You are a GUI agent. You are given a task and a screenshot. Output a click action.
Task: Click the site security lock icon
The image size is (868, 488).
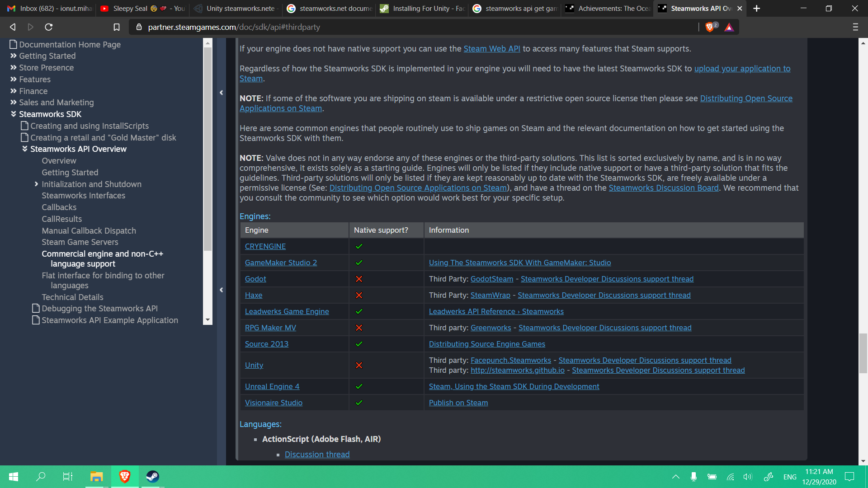[139, 27]
